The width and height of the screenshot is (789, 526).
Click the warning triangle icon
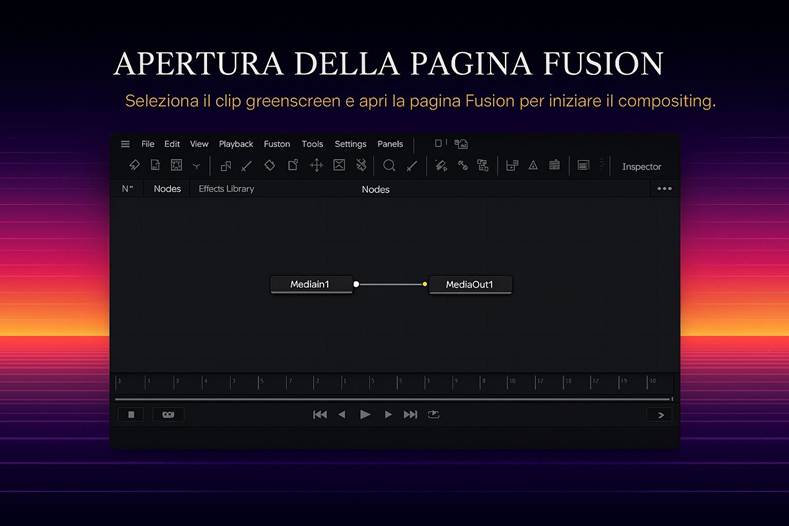pos(533,165)
